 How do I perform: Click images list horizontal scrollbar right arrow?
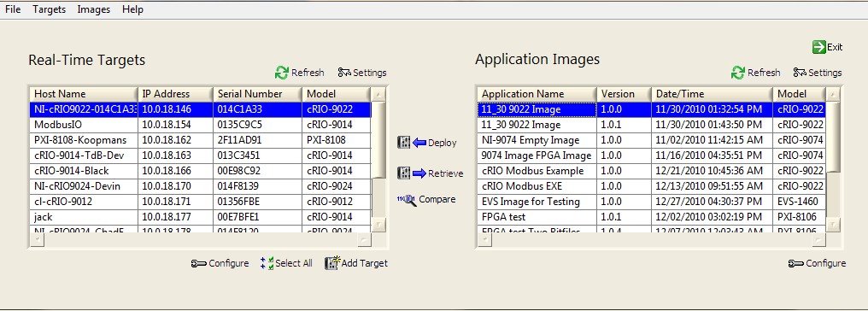click(x=818, y=239)
